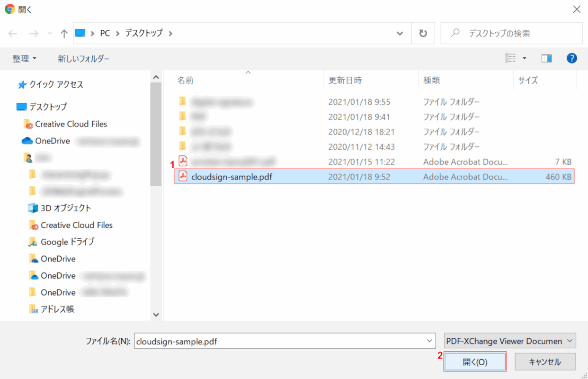Expand the address bar history dropdown
The image size is (588, 379).
click(400, 34)
